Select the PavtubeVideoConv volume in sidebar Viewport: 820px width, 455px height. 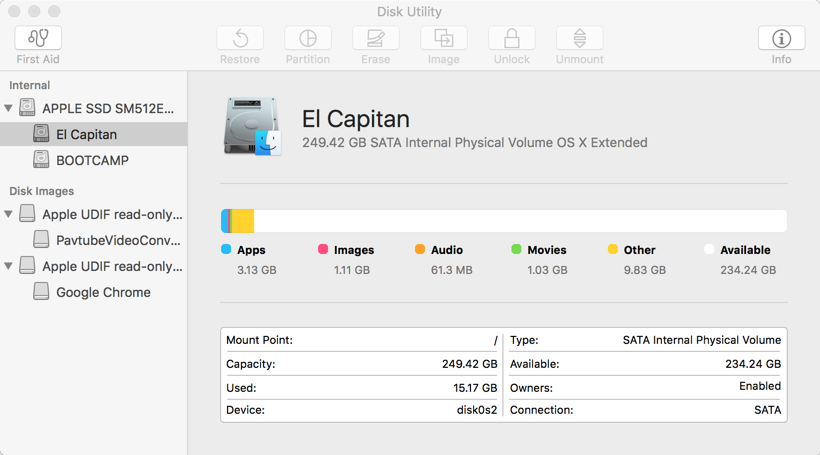pyautogui.click(x=118, y=240)
